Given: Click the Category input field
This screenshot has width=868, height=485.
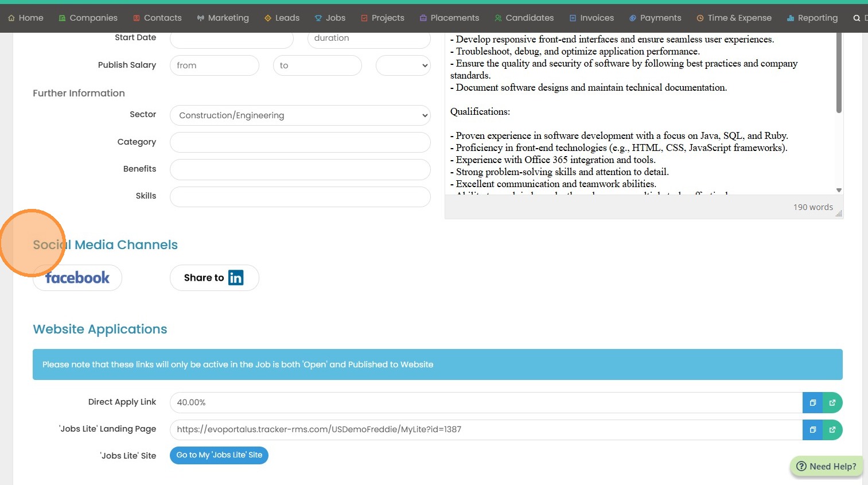Looking at the screenshot, I should tap(300, 142).
